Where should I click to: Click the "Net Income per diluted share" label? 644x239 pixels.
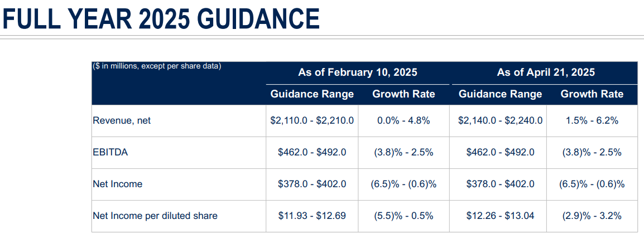(x=155, y=216)
